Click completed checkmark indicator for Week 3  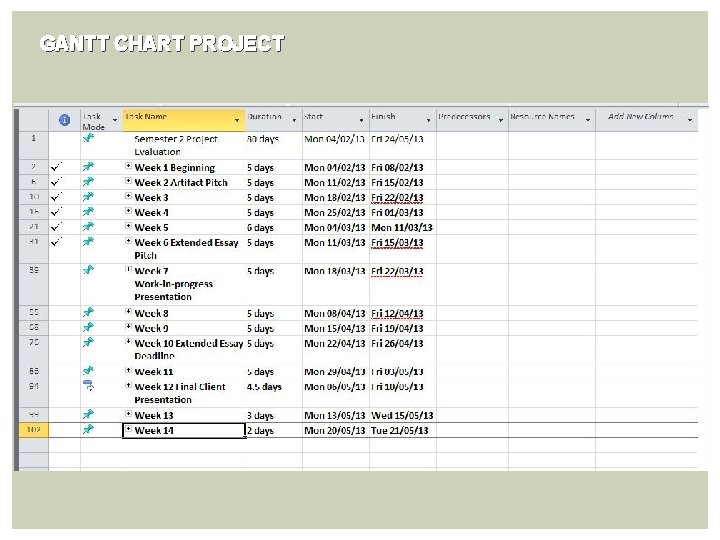(56, 197)
